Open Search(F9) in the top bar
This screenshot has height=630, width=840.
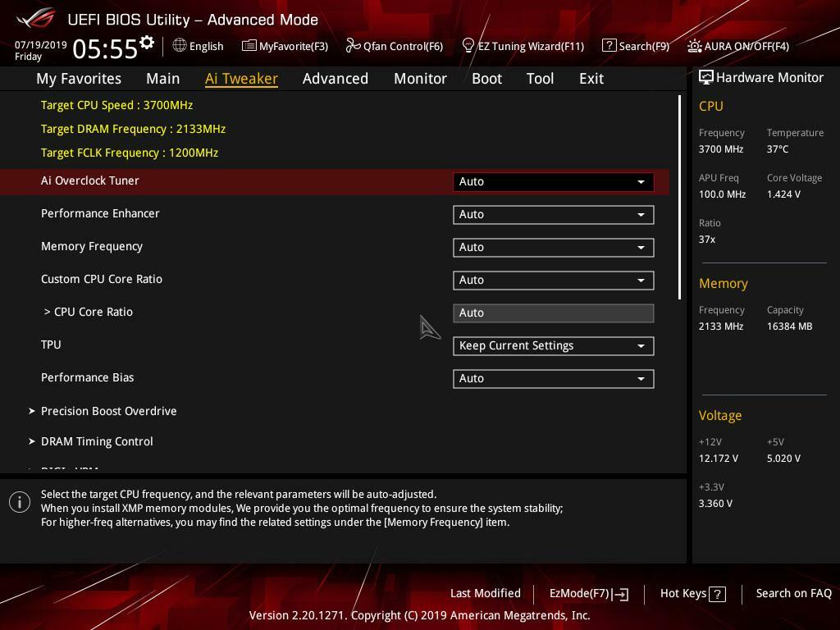[644, 46]
